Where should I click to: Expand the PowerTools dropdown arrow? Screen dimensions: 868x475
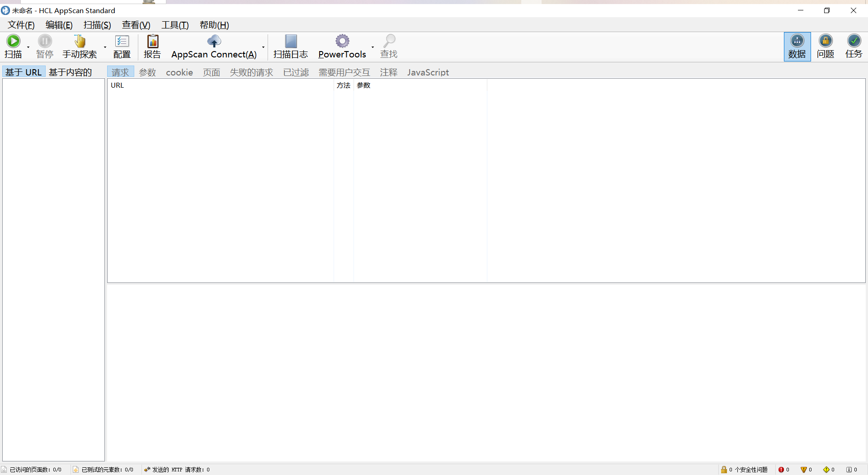point(373,47)
